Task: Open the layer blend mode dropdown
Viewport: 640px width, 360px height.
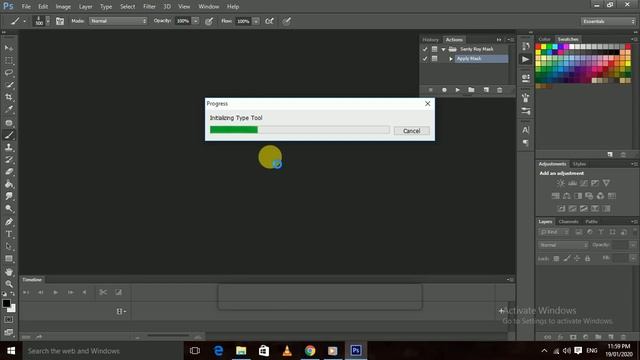Action: coord(563,245)
